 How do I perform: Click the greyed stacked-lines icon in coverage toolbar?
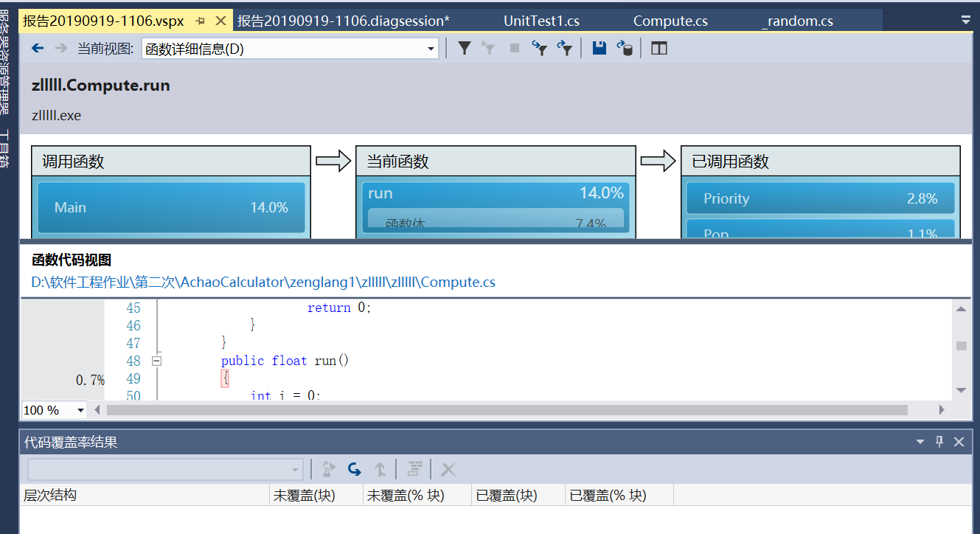point(416,469)
